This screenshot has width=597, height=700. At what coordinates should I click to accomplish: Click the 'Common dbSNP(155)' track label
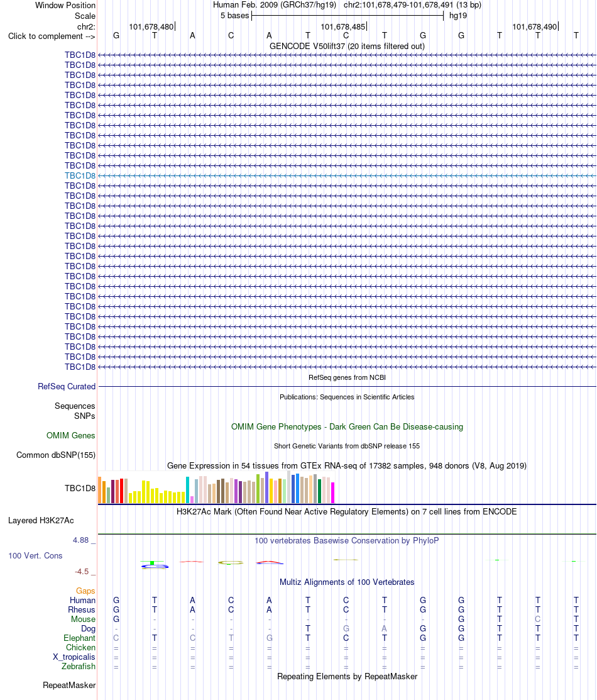pos(56,455)
